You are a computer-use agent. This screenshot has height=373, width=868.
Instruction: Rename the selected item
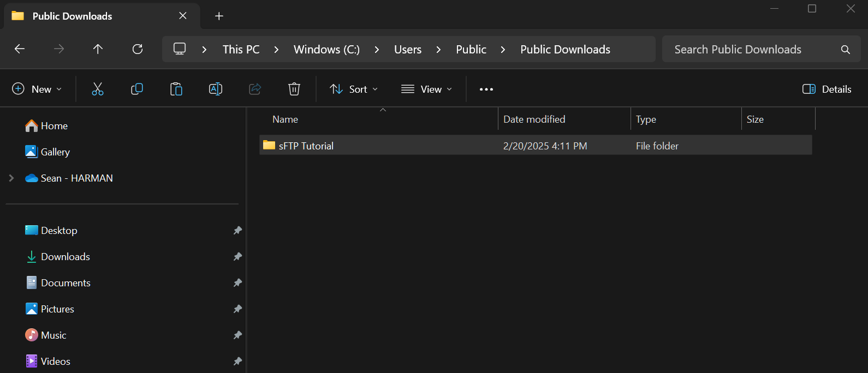pos(216,89)
